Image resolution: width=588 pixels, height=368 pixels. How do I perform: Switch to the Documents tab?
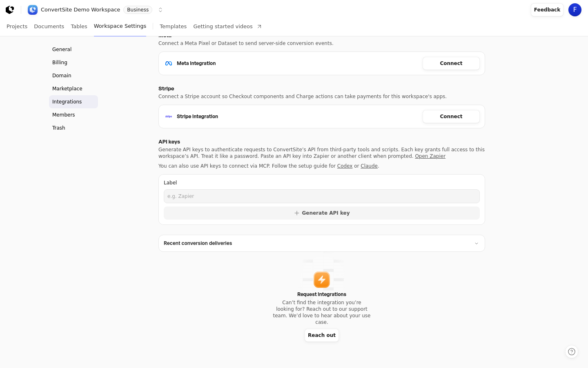pos(49,27)
